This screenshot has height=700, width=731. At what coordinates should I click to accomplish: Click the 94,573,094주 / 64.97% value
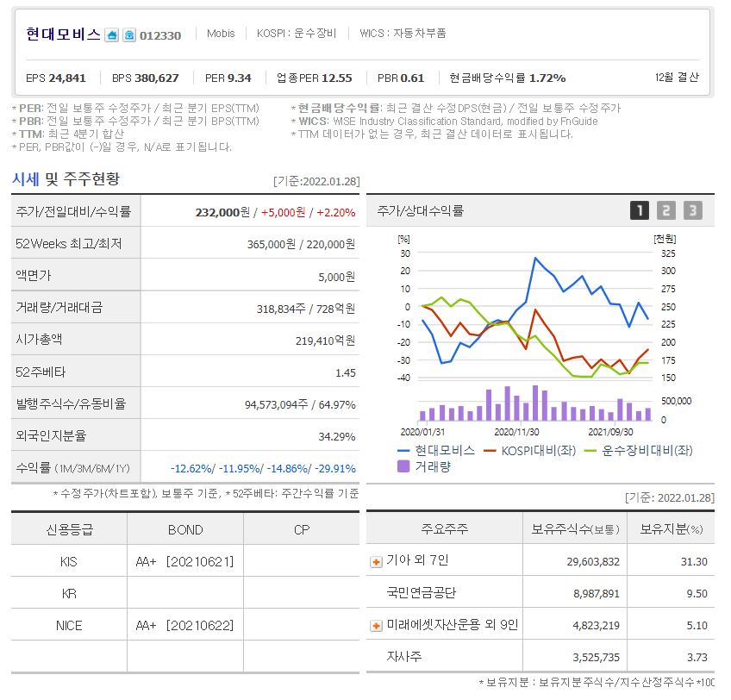[300, 404]
